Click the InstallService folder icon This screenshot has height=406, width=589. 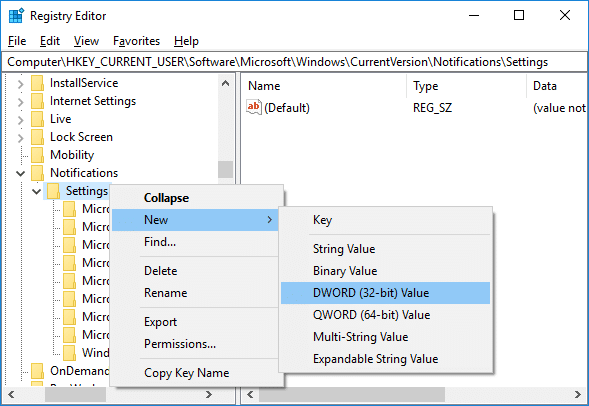[38, 83]
